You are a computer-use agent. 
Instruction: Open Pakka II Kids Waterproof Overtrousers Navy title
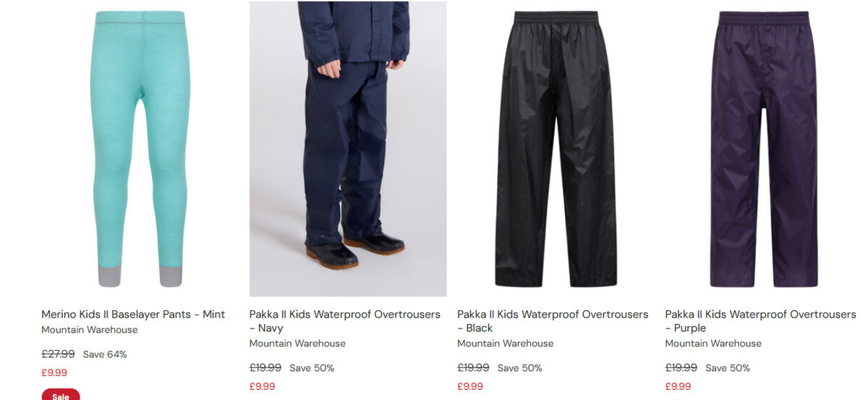[345, 321]
